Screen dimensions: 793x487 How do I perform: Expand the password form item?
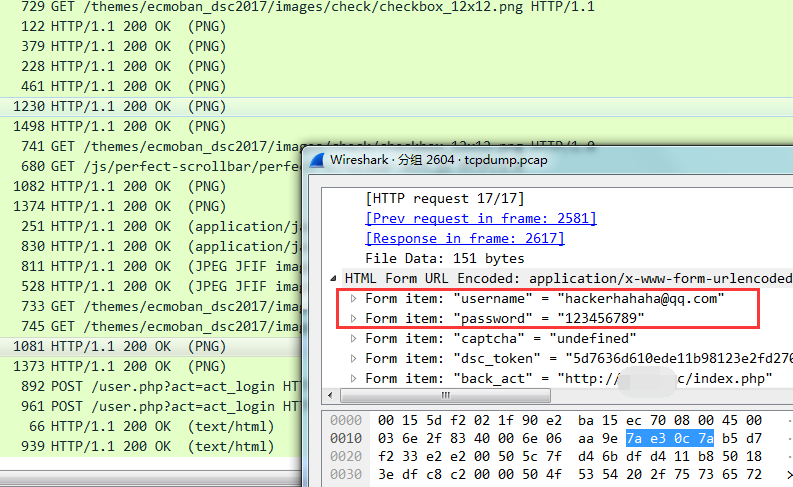click(354, 319)
